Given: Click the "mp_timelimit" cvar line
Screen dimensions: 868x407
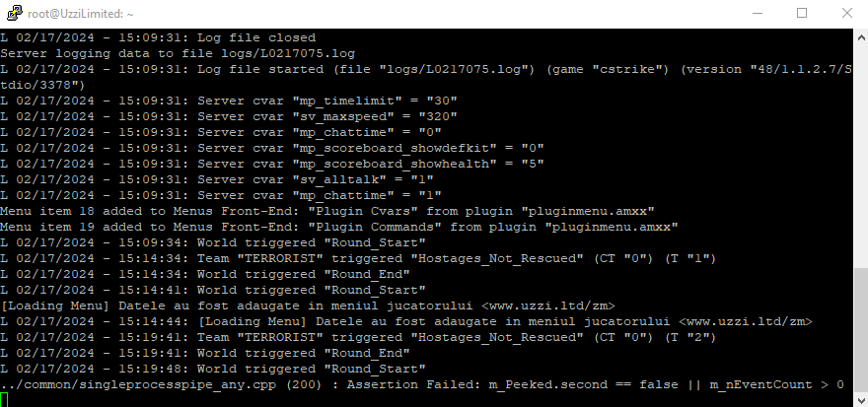Looking at the screenshot, I should tap(229, 101).
